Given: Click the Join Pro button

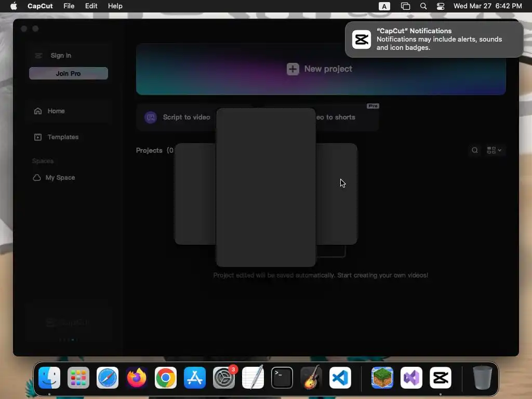Looking at the screenshot, I should 69,73.
